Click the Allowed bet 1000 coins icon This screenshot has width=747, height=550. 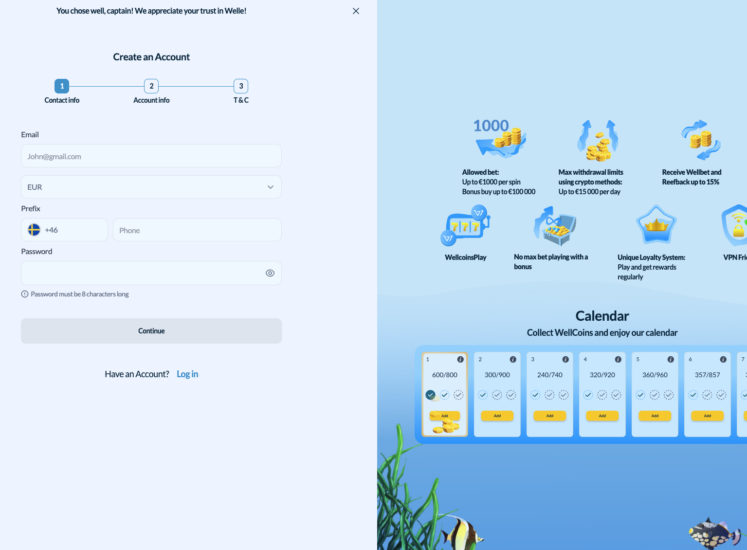tap(498, 139)
